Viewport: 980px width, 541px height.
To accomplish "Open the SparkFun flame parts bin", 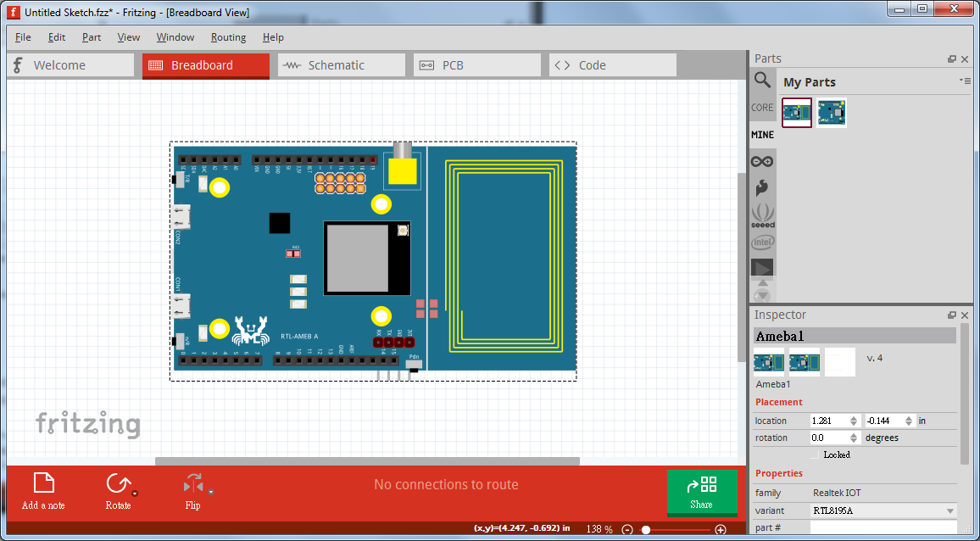I will coord(762,187).
